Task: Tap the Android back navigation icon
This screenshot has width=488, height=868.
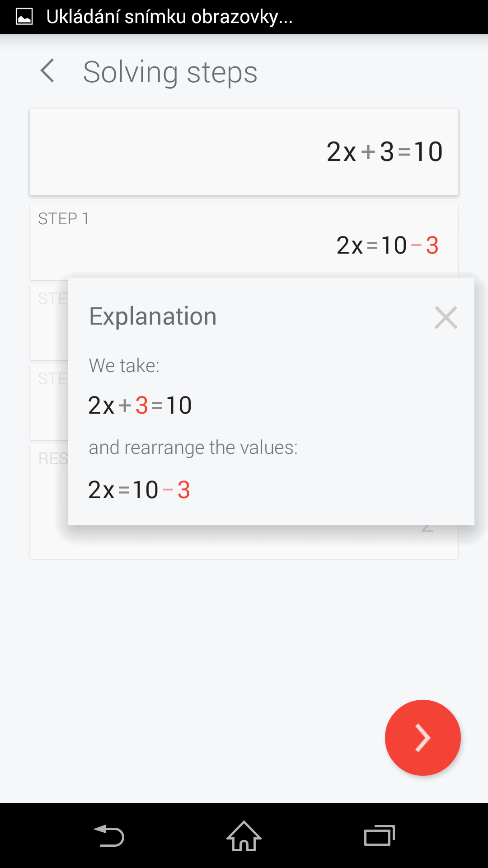Action: click(x=109, y=835)
